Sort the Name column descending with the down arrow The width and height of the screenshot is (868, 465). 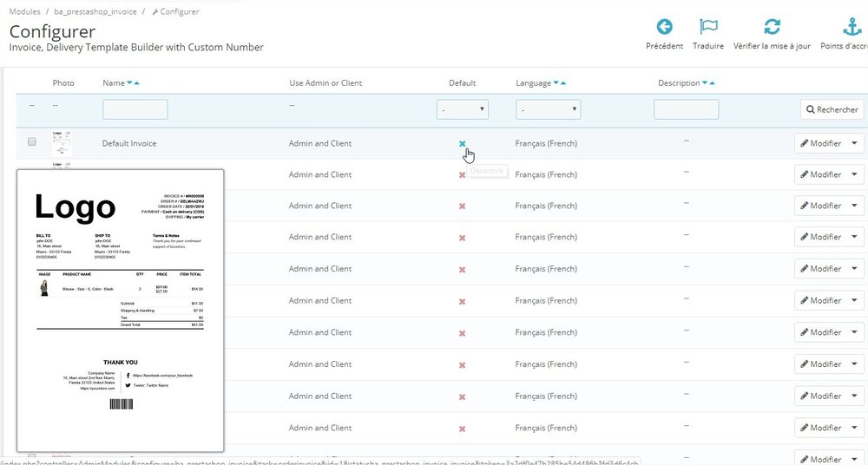129,83
